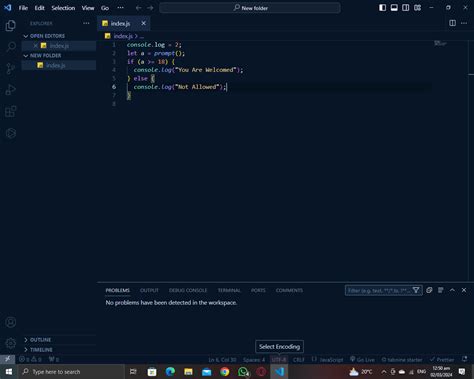Open the Search view in activity bar
Screen dimensions: 474x379
coord(11,47)
